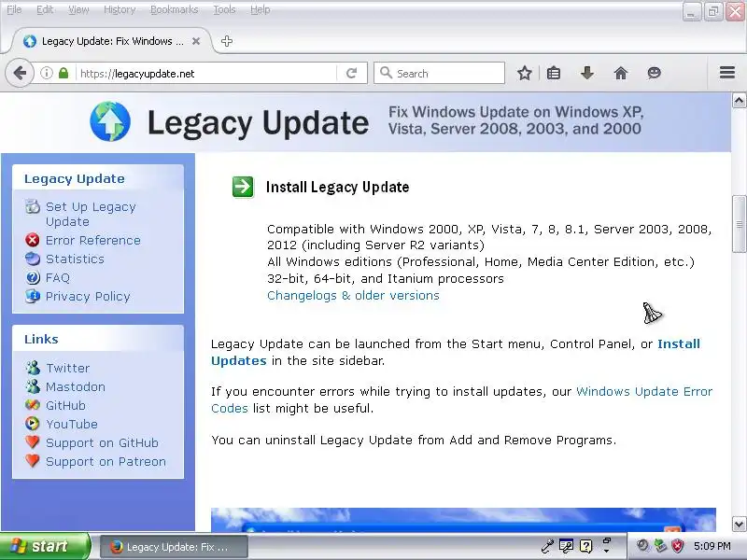Click the heart icon beside Support on Patreon
This screenshot has width=747, height=560.
(33, 460)
